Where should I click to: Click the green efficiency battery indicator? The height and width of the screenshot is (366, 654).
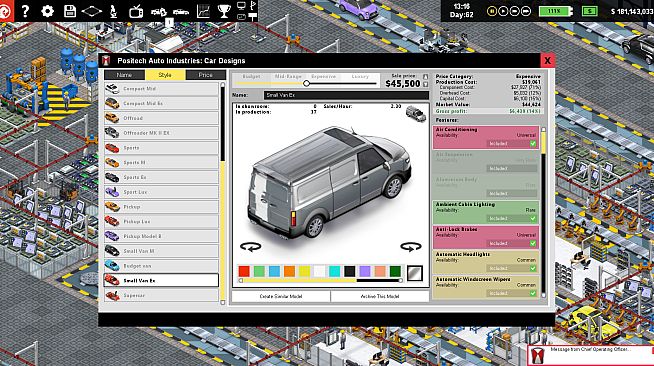coord(555,11)
